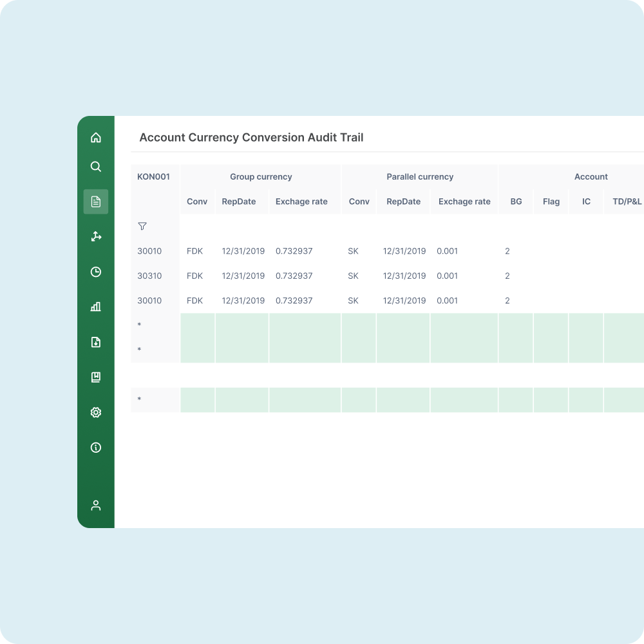Click the Search magnifier sidebar icon
Viewport: 644px width, 644px height.
[96, 167]
